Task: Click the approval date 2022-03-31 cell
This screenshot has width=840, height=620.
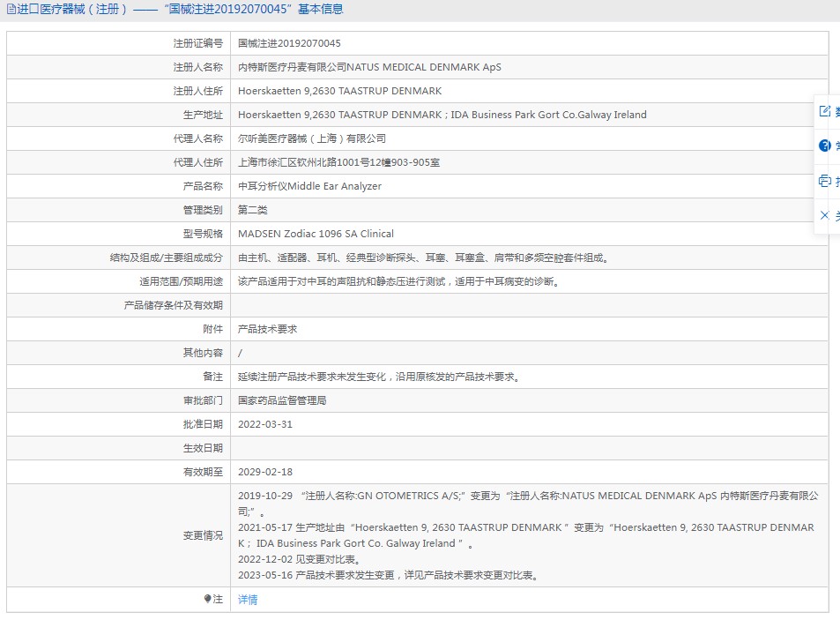Action: click(529, 424)
